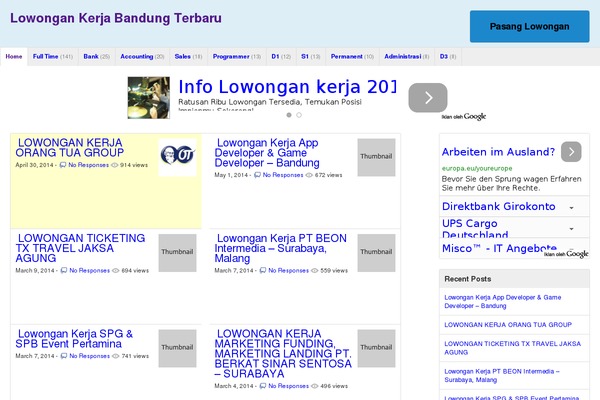Select the second banner ad carousel dot

(299, 115)
